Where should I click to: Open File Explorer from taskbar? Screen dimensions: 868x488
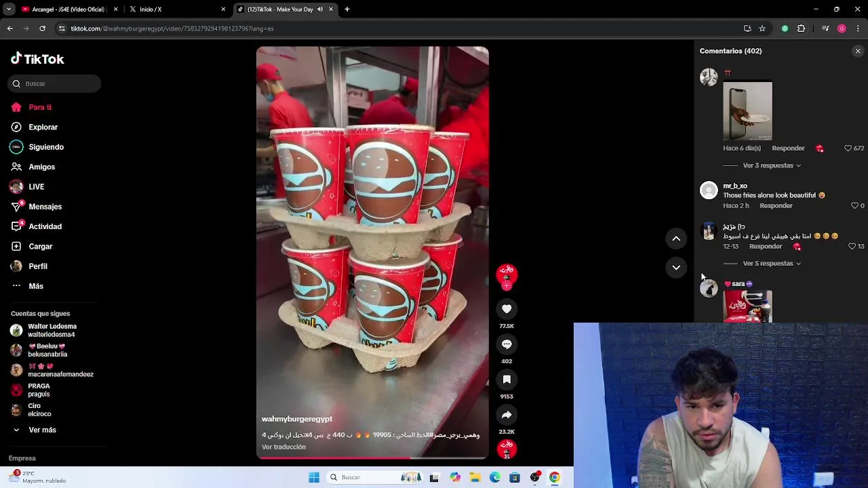(x=475, y=477)
